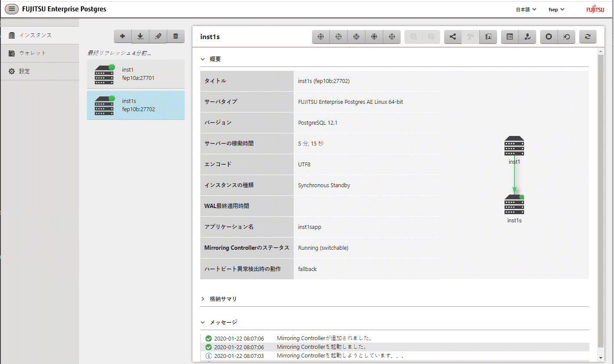Click the refresh icon in the toolbar
This screenshot has height=364, width=614.
coord(588,37)
